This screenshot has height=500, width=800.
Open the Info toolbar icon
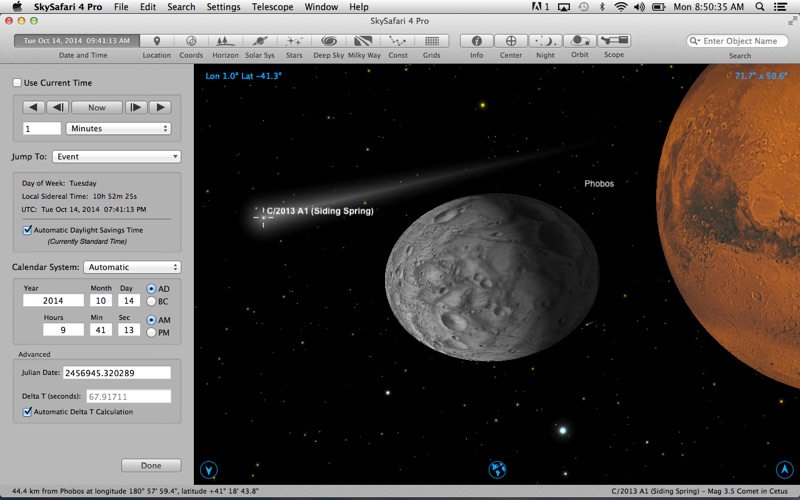point(477,41)
